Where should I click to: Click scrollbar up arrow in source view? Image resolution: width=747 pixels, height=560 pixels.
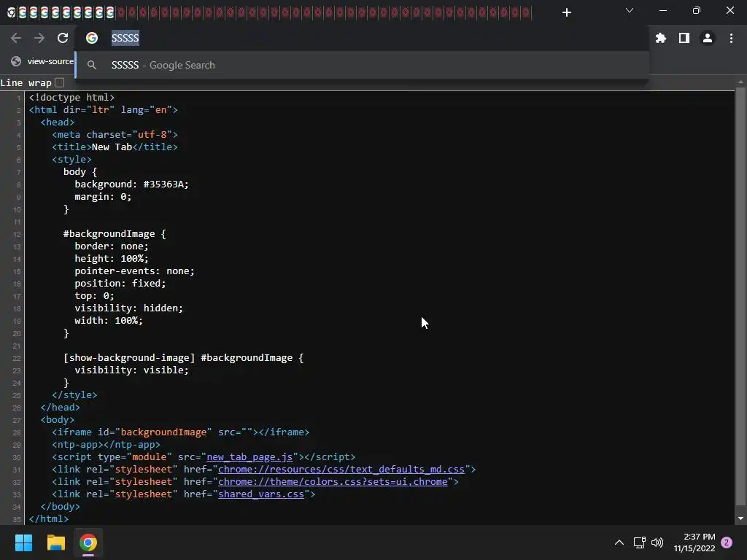pos(740,82)
